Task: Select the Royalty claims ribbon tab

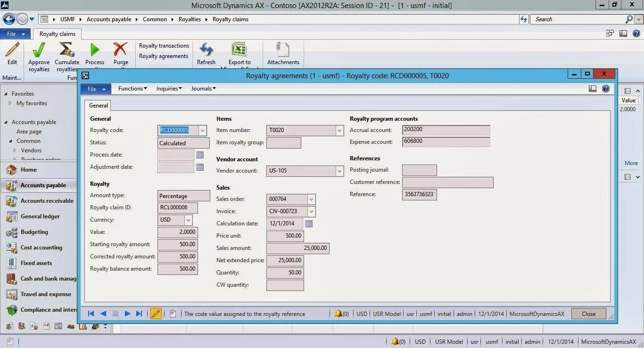Action: (58, 34)
